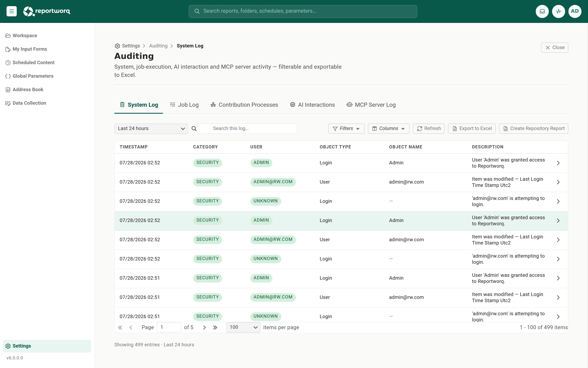
Task: Click SECURITY badge in the first row
Action: 207,163
